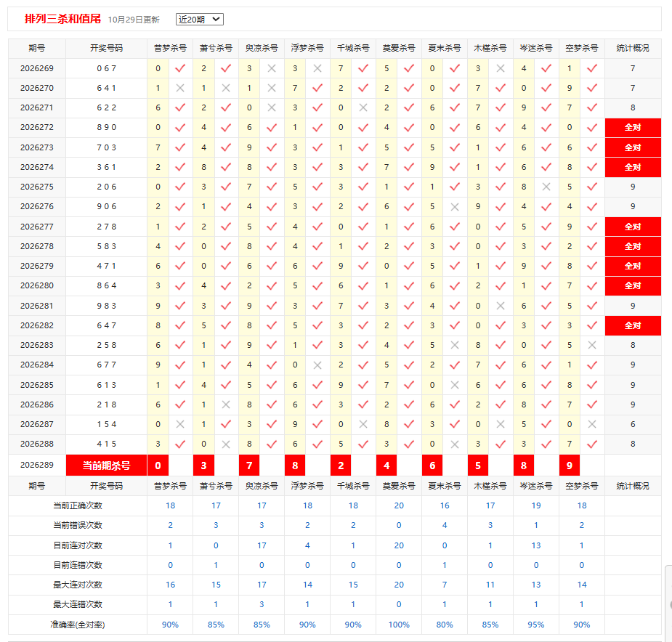Click check mark for 浮梦杀号 in row 2026277

[317, 227]
